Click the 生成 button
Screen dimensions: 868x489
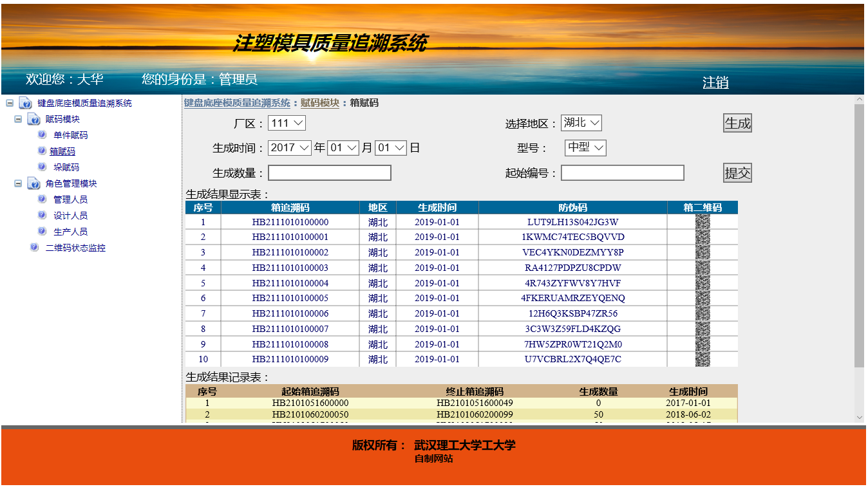(x=737, y=123)
